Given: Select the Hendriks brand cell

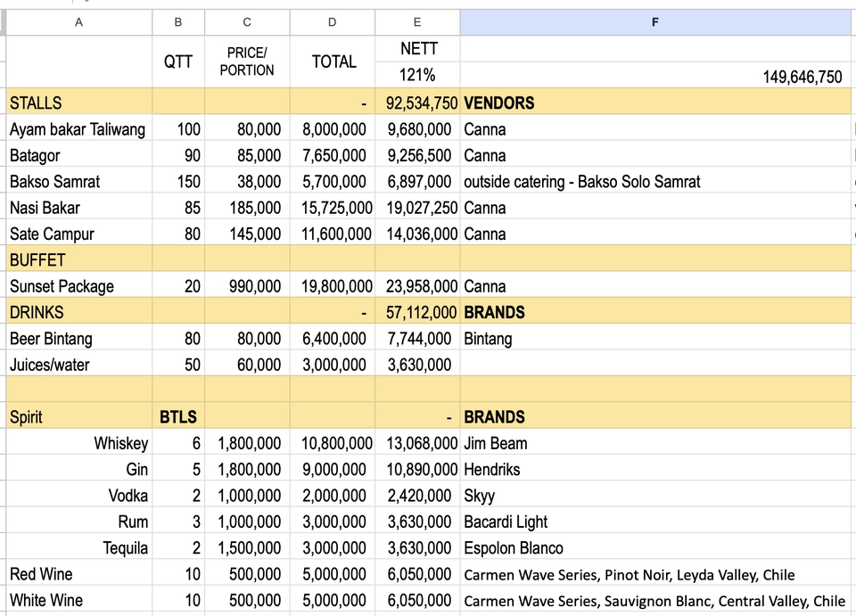Looking at the screenshot, I should (655, 468).
